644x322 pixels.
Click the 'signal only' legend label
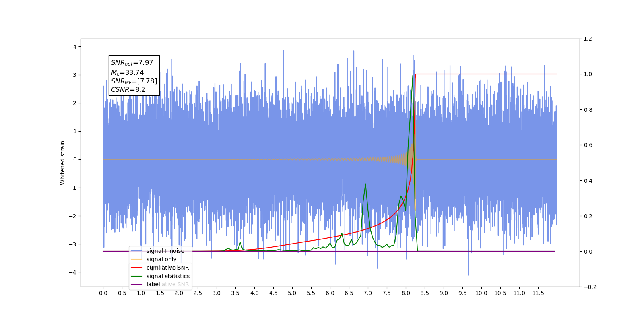point(161,259)
